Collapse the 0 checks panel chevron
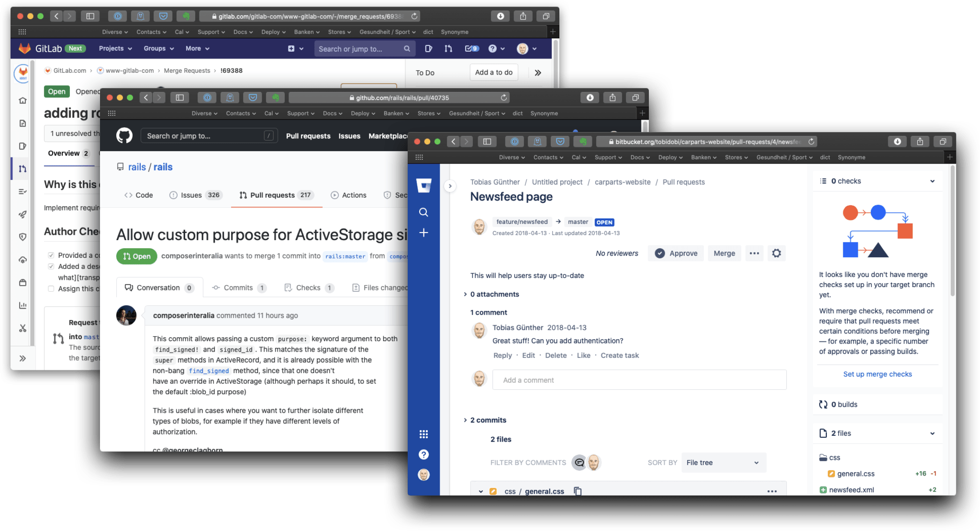 (x=932, y=181)
